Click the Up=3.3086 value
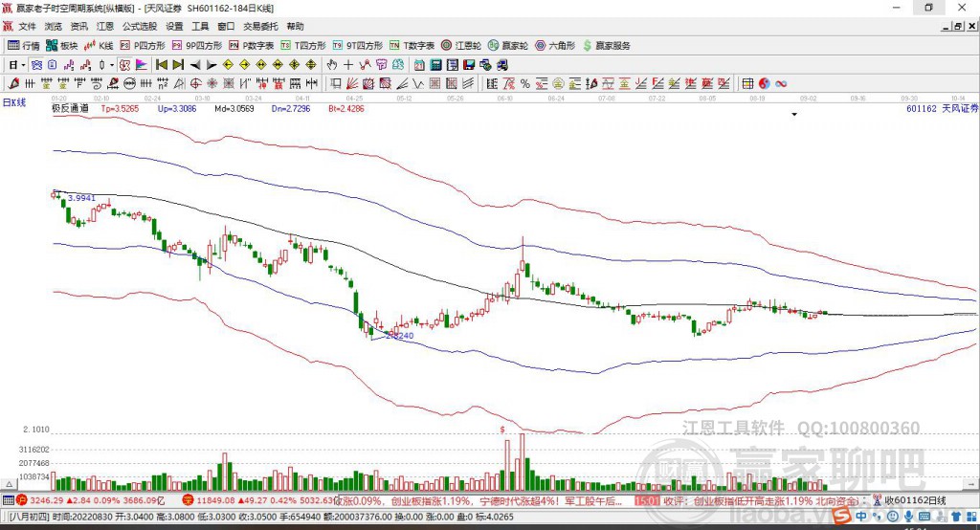Image resolution: width=980 pixels, height=530 pixels. 177,109
